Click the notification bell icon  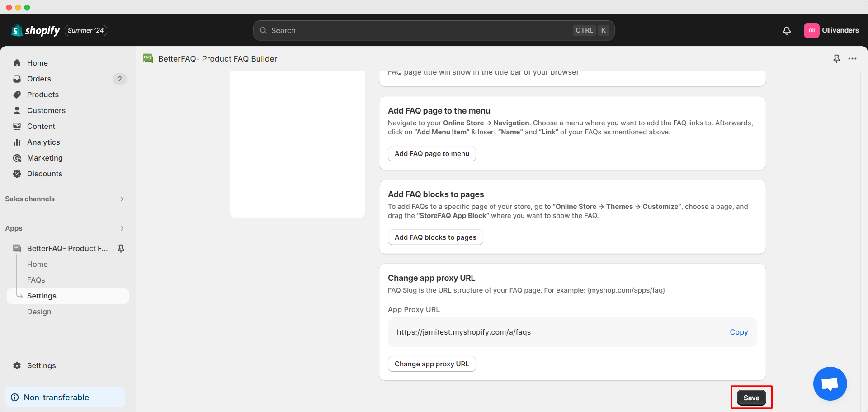coord(787,30)
